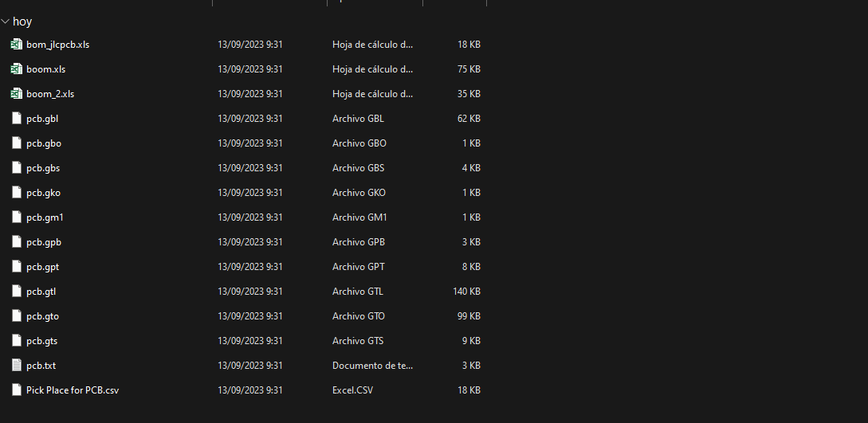Select the pcb.gbs file name

click(43, 168)
